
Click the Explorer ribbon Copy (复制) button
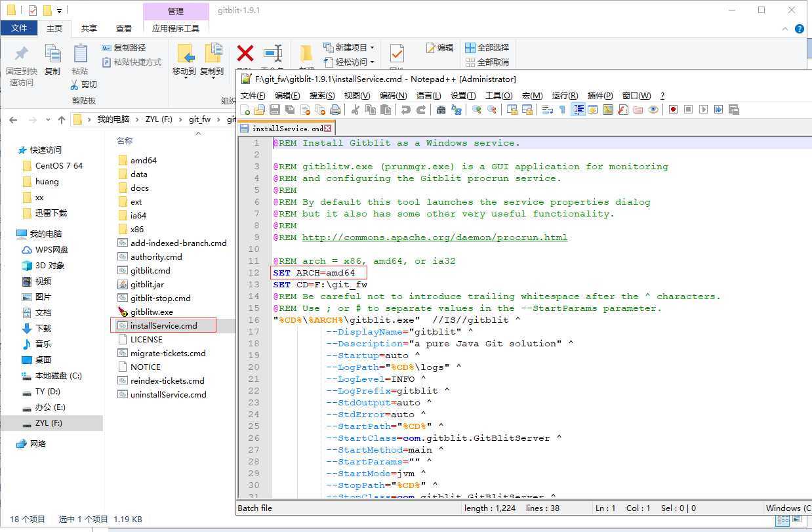point(52,60)
